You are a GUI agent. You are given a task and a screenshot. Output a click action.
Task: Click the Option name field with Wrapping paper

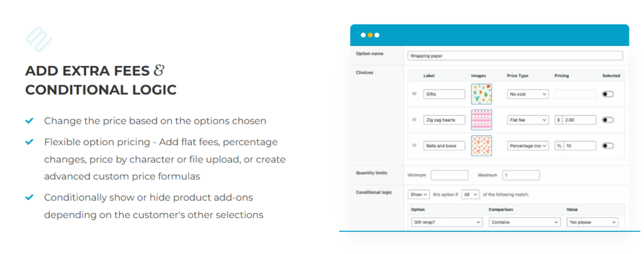515,55
